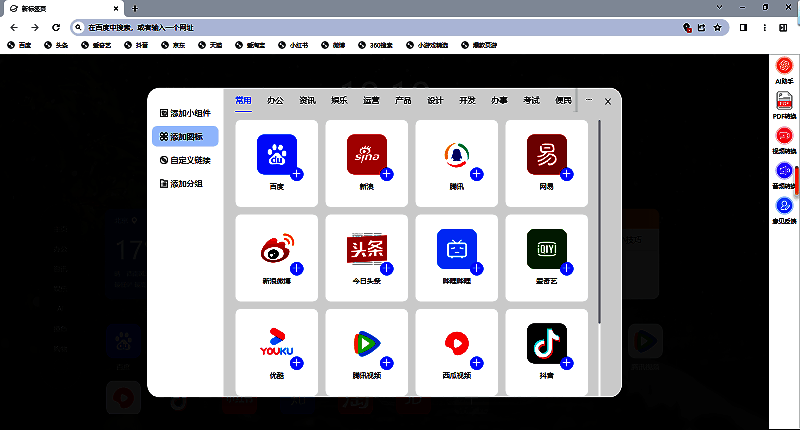800x430 pixels.
Task: Click the Baidu icon tile
Action: [276, 154]
